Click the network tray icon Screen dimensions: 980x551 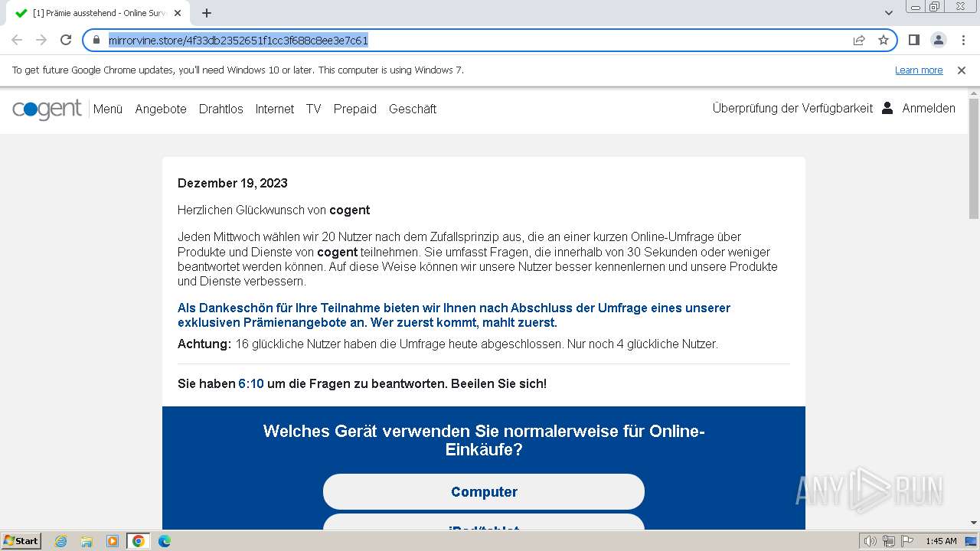[x=889, y=541]
